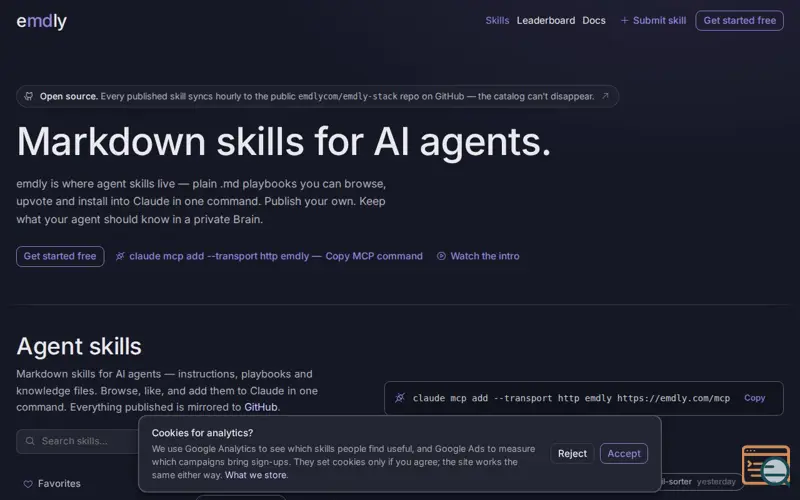Click the hero Get started free button
Image resolution: width=800 pixels, height=500 pixels.
(60, 256)
